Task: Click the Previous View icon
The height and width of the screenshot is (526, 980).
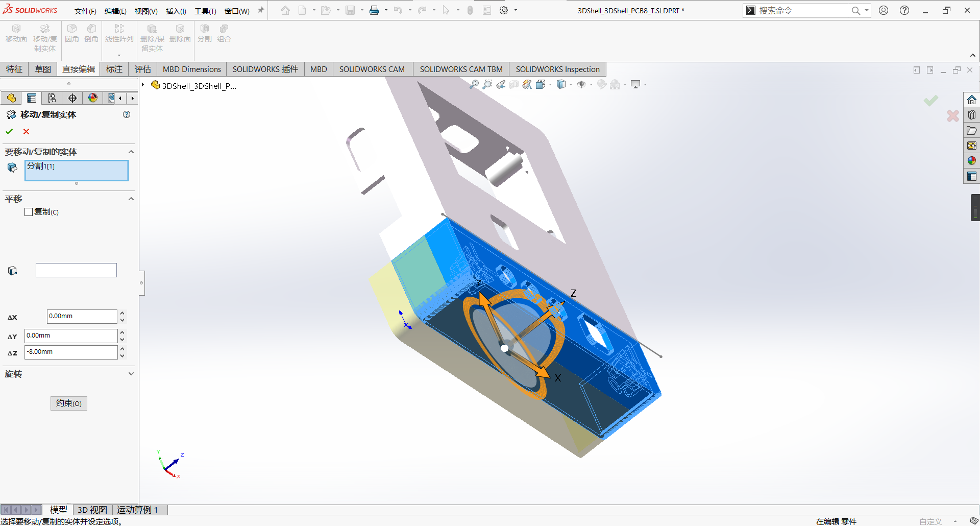Action: click(x=501, y=84)
